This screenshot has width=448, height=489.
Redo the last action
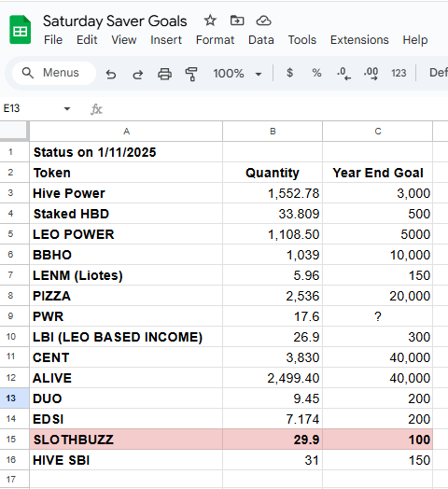[137, 74]
